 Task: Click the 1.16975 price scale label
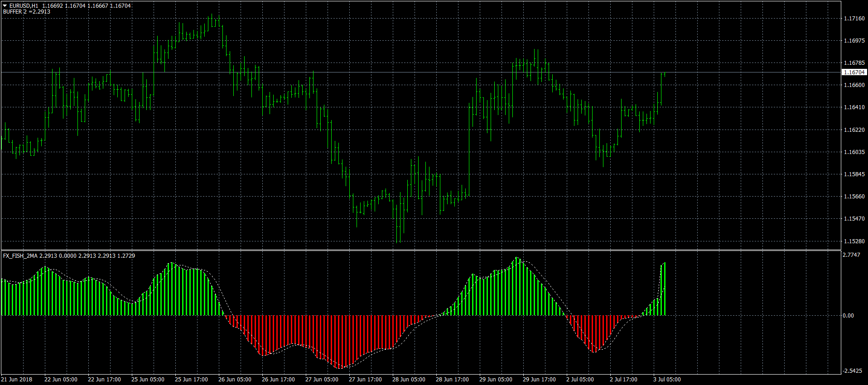[854, 41]
